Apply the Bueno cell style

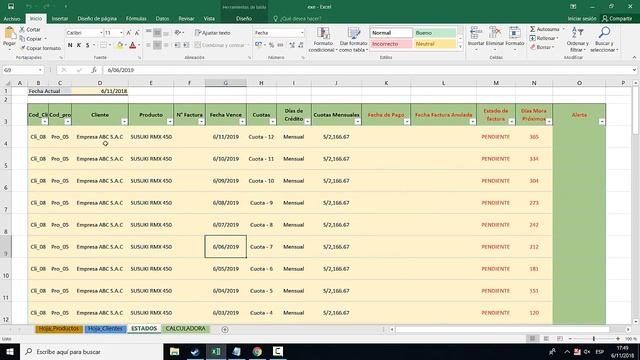(435, 33)
